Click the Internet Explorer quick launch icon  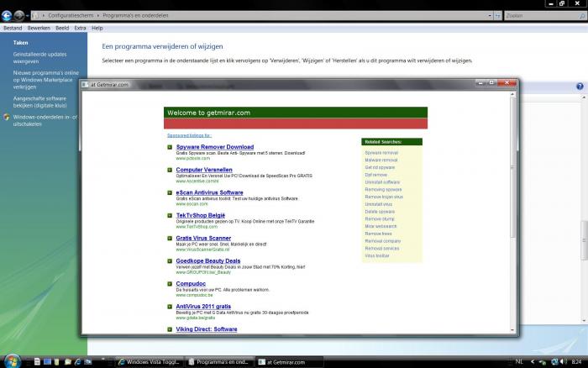tap(77, 362)
